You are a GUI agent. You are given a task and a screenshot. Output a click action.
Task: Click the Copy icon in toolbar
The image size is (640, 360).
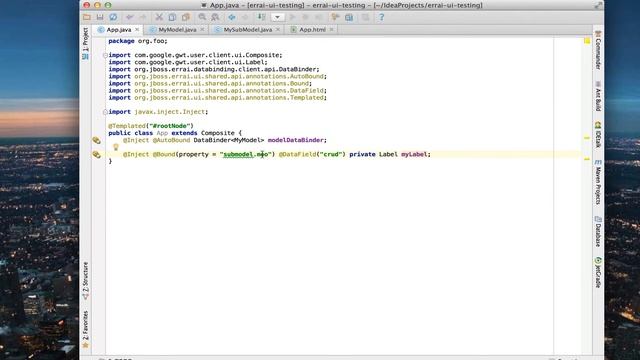(172, 17)
